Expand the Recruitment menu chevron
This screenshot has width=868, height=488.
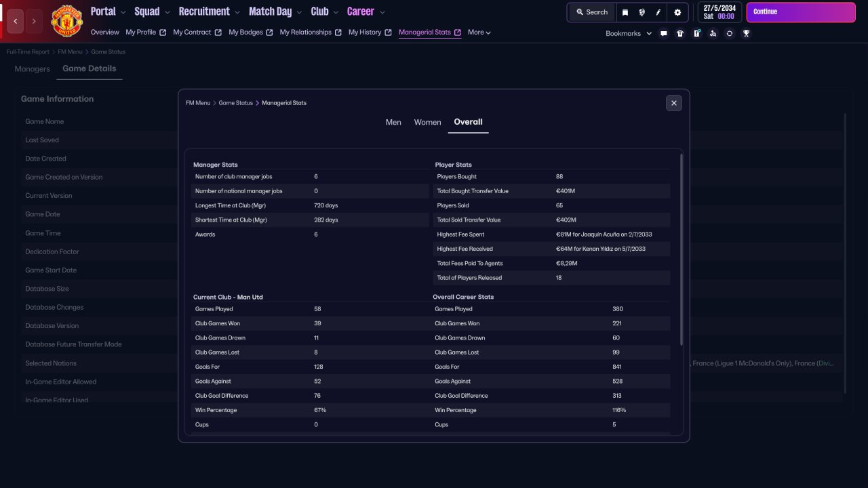(237, 12)
